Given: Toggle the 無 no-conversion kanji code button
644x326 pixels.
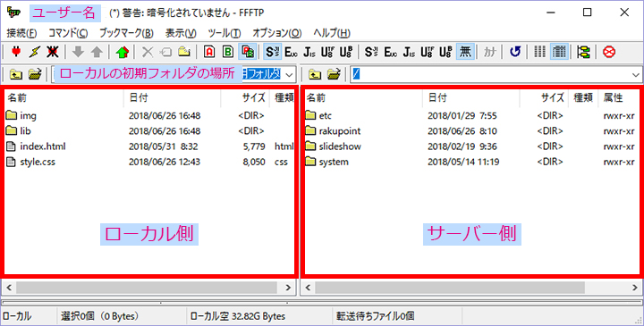Looking at the screenshot, I should click(x=465, y=52).
